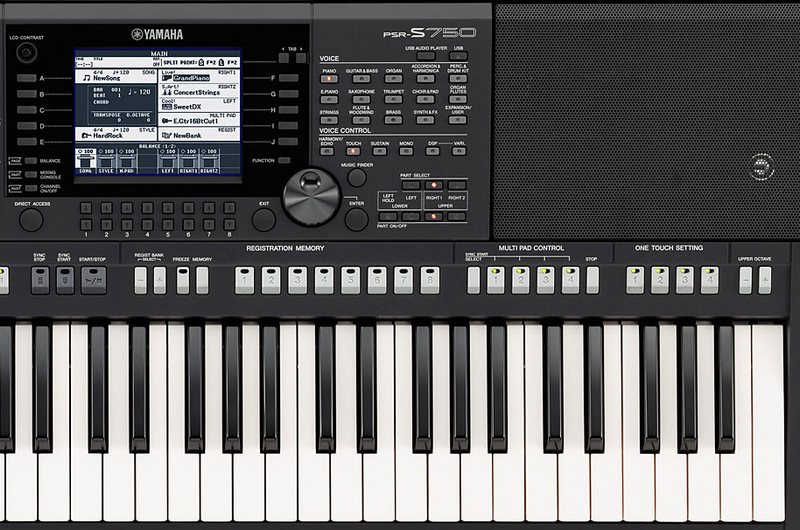Toggle the Touch voice control
The height and width of the screenshot is (530, 800).
tap(353, 152)
